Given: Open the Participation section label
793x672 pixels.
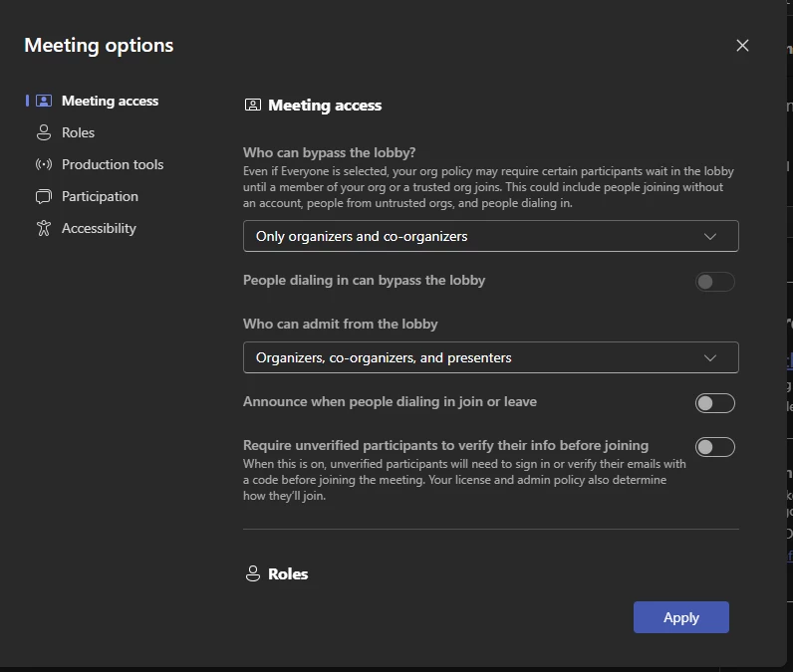Looking at the screenshot, I should point(100,196).
